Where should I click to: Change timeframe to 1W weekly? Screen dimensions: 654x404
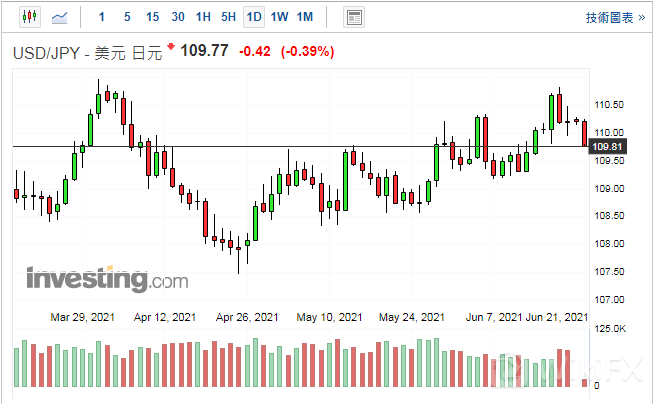tap(279, 17)
